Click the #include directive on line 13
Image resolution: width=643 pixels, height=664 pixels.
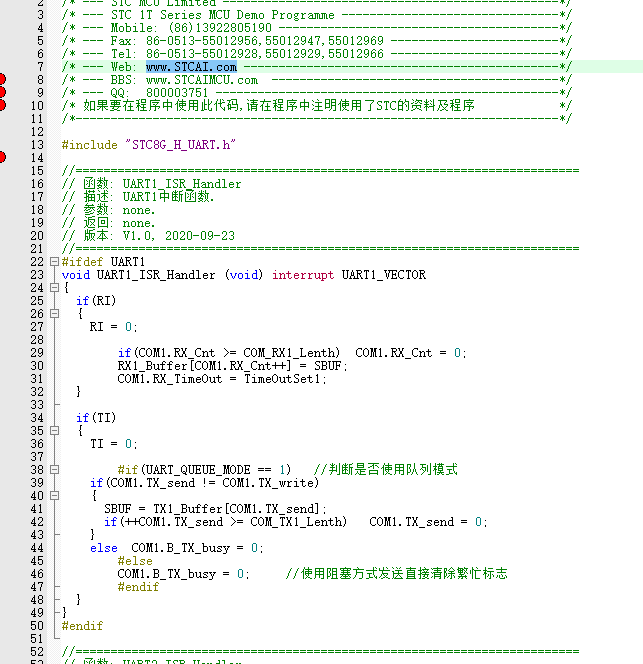pos(89,145)
